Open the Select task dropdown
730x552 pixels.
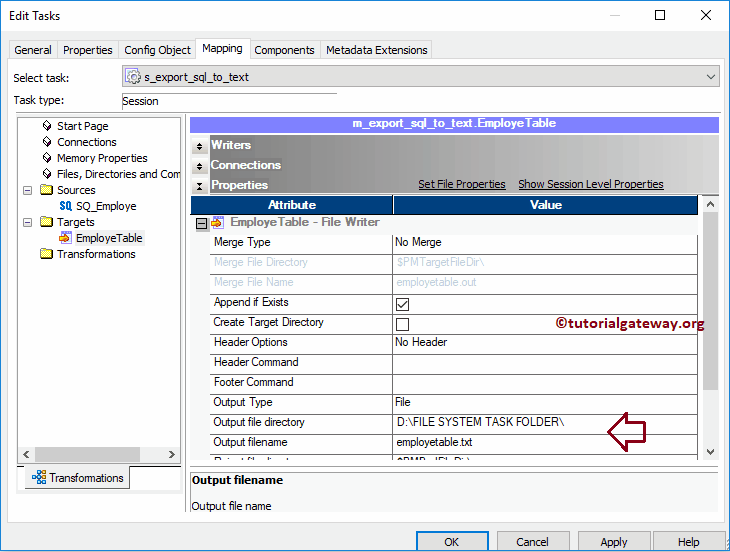point(710,77)
